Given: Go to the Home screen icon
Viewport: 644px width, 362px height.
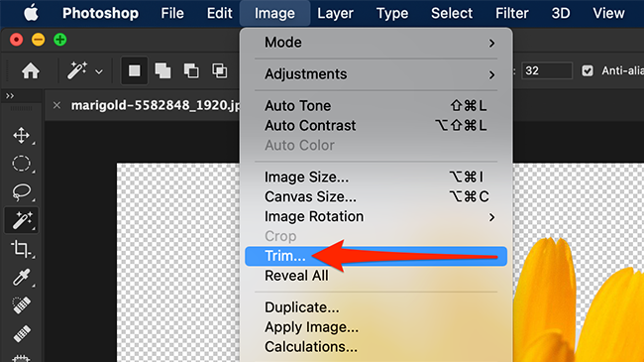Looking at the screenshot, I should 31,70.
